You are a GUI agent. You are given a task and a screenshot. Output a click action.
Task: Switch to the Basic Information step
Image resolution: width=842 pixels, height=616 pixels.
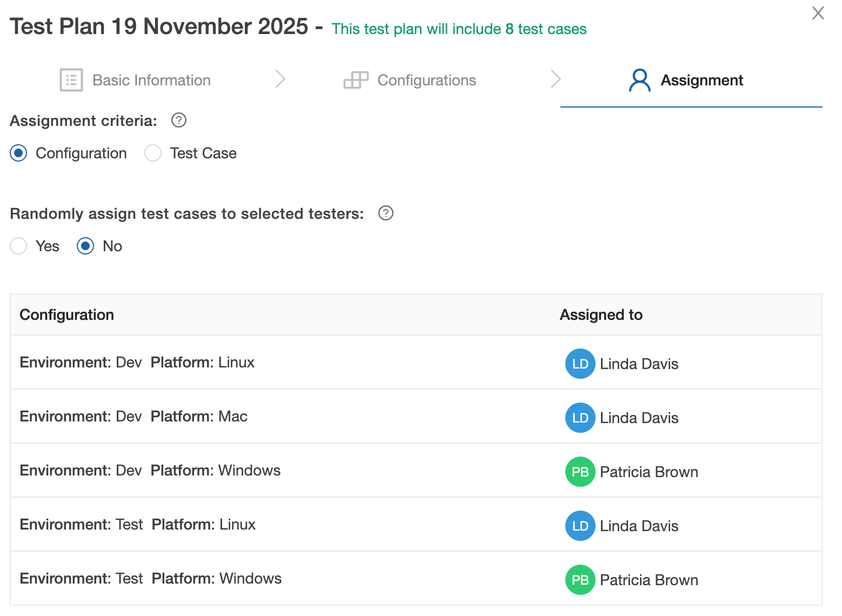click(151, 79)
